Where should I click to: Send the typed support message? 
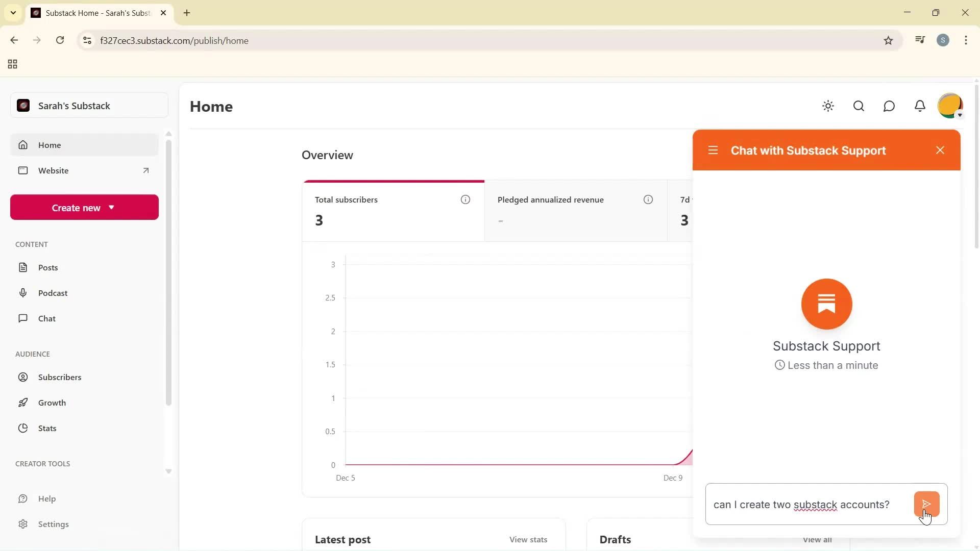pos(927,504)
